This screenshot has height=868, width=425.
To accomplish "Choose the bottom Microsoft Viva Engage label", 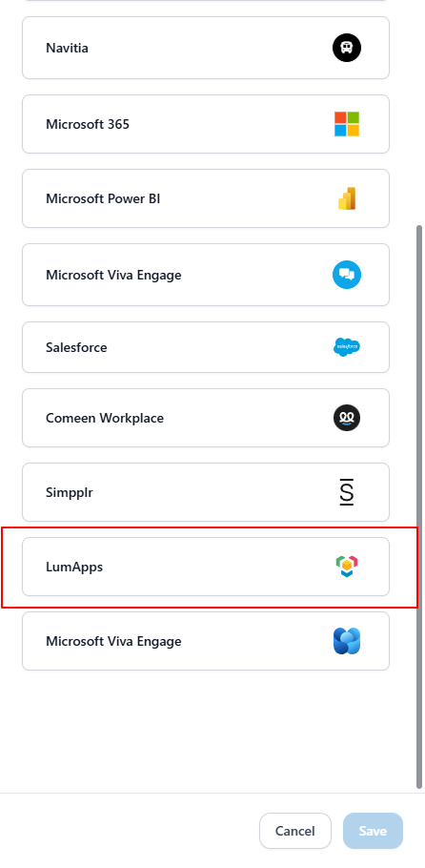I will pyautogui.click(x=113, y=642).
